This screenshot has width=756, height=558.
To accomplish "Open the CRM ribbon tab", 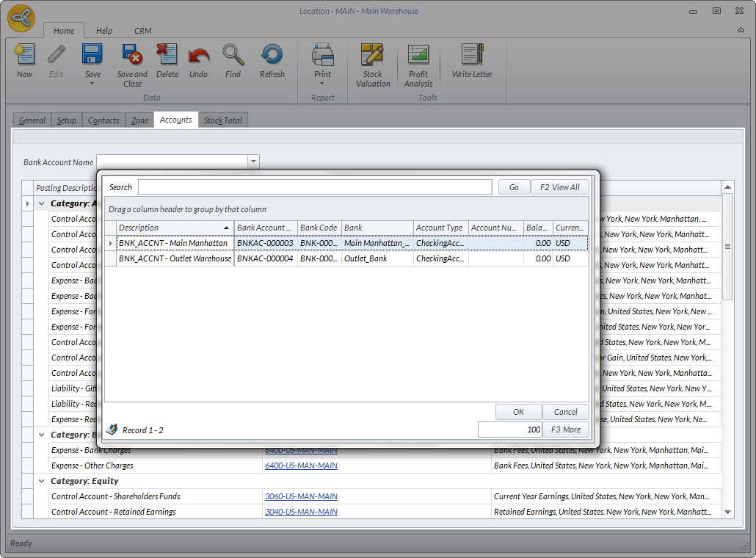I will click(x=143, y=31).
